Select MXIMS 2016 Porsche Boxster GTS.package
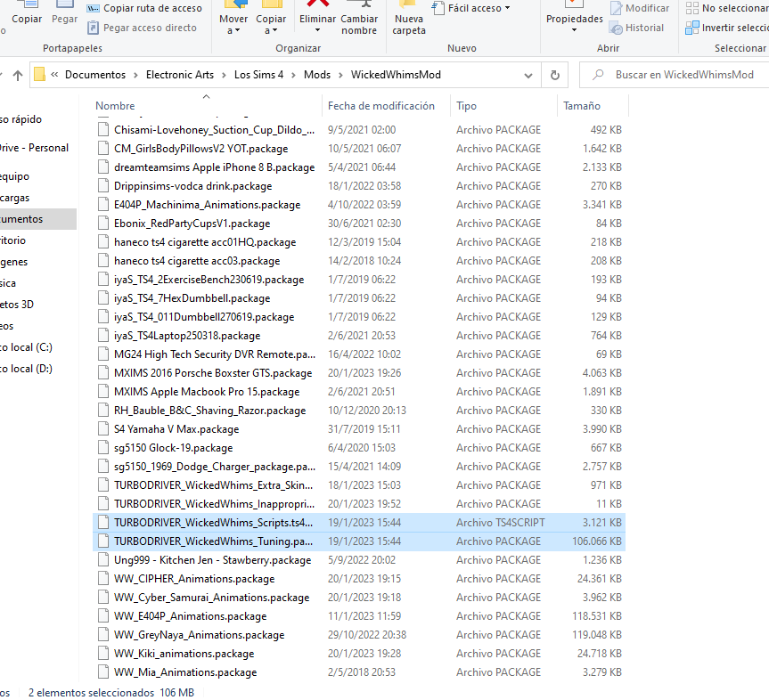769x700 pixels. [x=358, y=373]
